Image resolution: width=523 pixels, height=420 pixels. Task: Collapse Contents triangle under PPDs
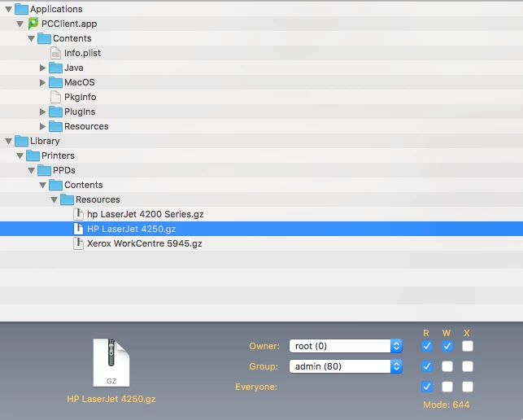[42, 186]
